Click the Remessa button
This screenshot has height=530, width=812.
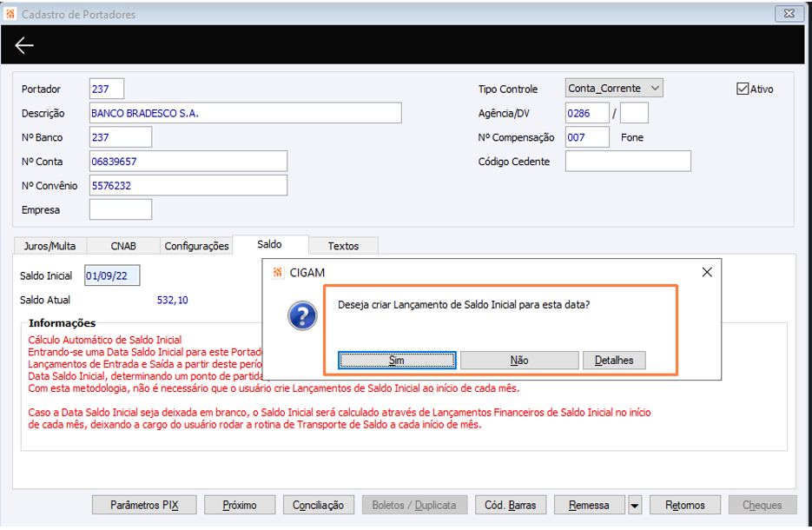click(590, 505)
